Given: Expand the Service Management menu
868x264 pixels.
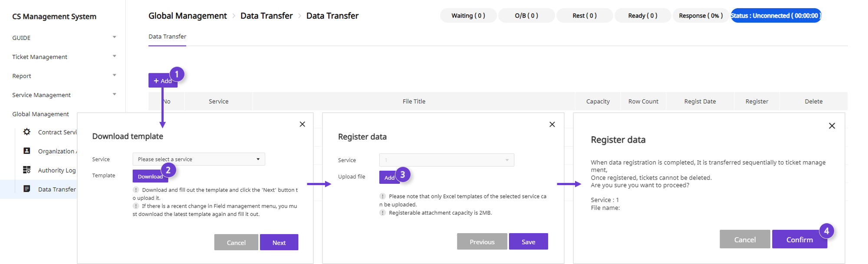Looking at the screenshot, I should tap(115, 95).
